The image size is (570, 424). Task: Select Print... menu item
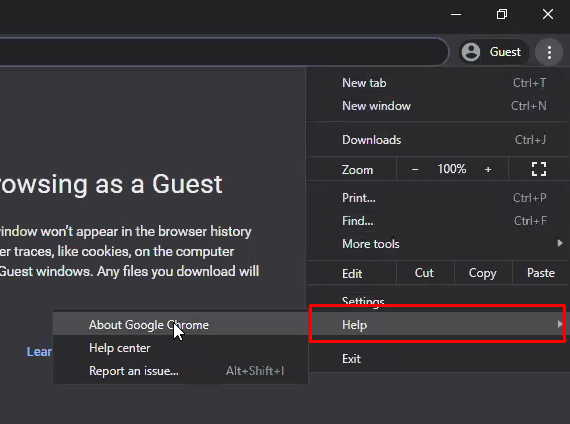pyautogui.click(x=438, y=198)
